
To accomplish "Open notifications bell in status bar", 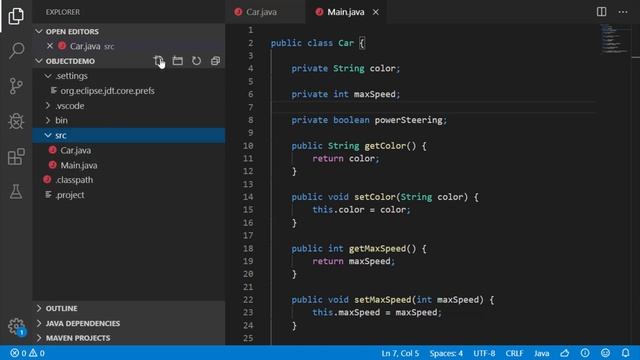I will click(625, 353).
